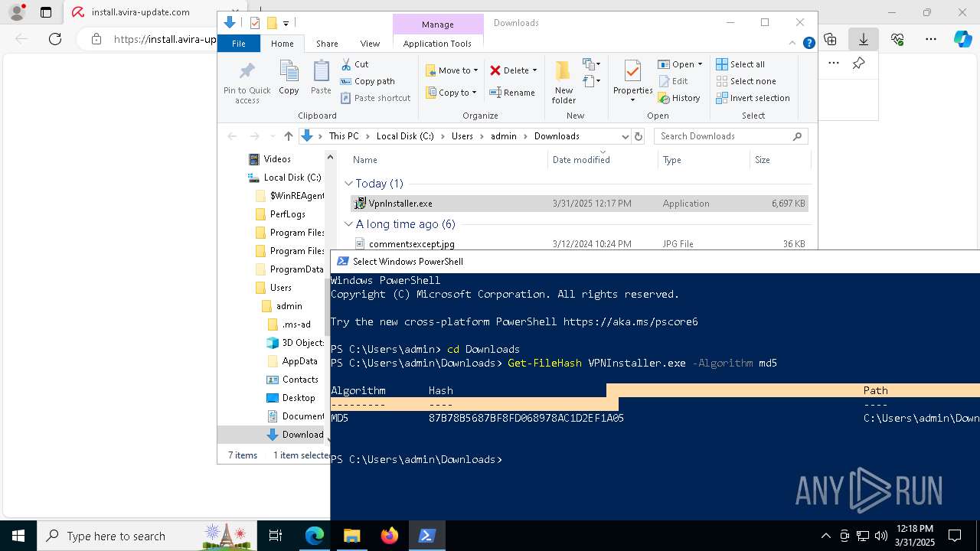This screenshot has height=551, width=980.
Task: Click the quick access Properties icon
Action: [255, 23]
